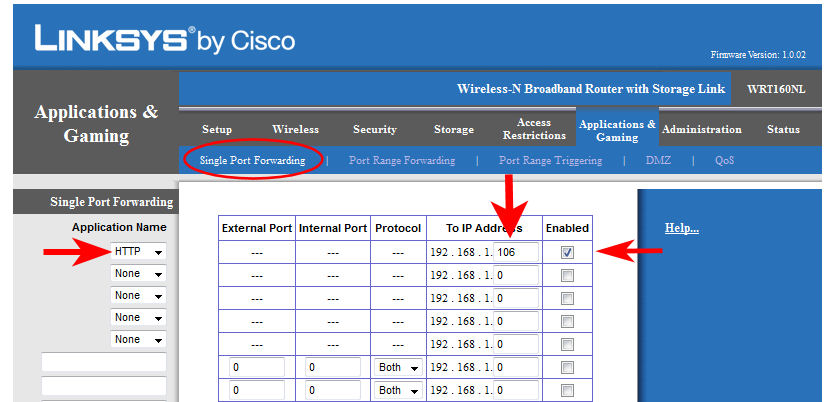Click Wireless-N Broadband Router title text

click(591, 89)
